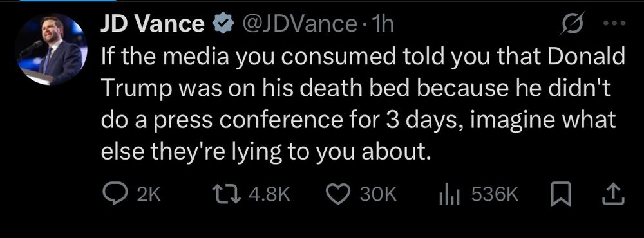Toggle the like heart icon
This screenshot has height=238, width=644.
[x=338, y=194]
